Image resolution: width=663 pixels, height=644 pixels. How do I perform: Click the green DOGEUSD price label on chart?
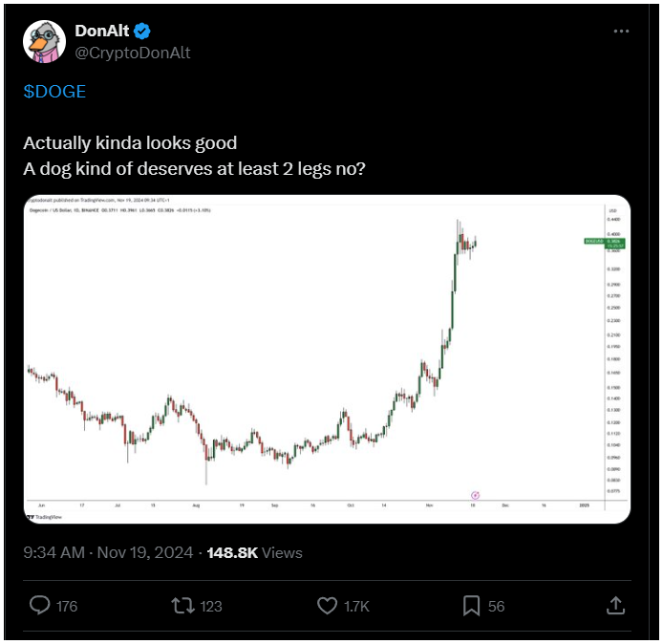[x=604, y=243]
